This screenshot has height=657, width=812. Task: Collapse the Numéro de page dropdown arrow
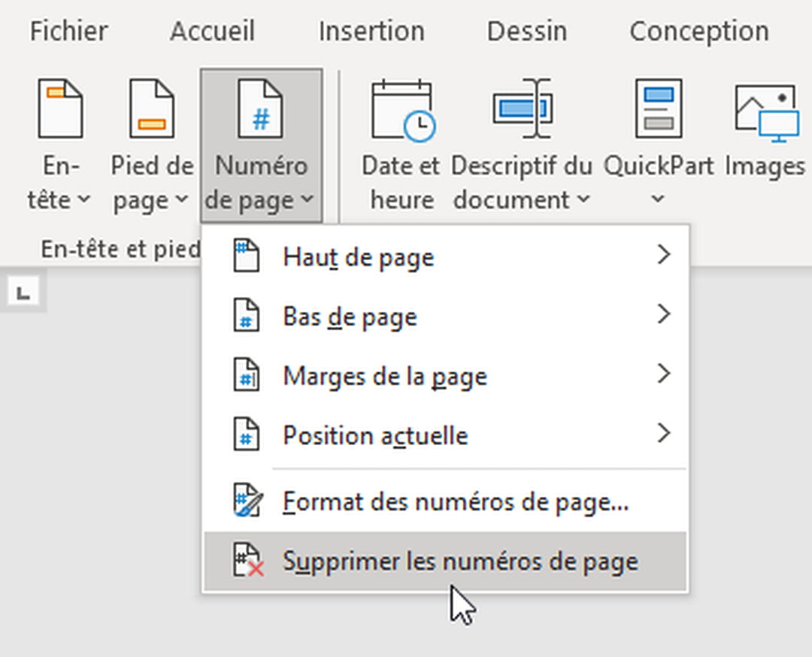coord(307,198)
